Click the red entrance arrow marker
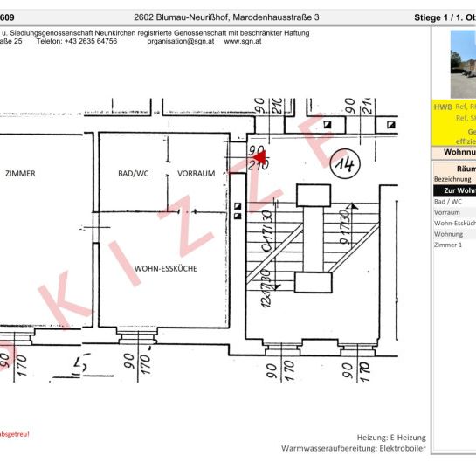This screenshot has height=476, width=476. [x=260, y=158]
